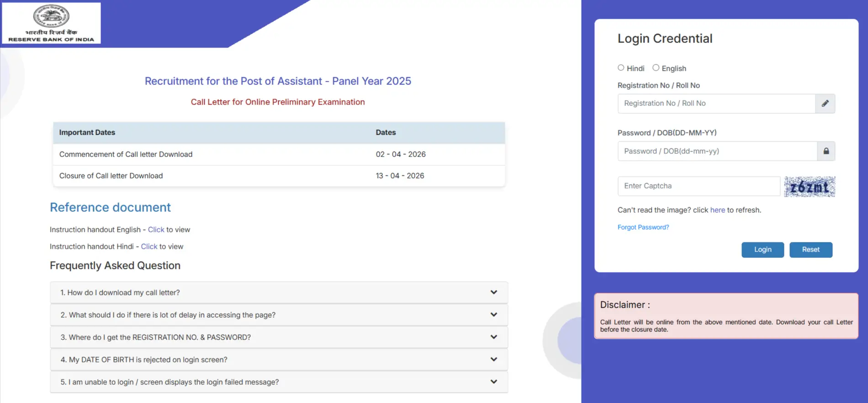Focus the Enter Captcha input field
Image resolution: width=868 pixels, height=403 pixels.
[x=699, y=186]
